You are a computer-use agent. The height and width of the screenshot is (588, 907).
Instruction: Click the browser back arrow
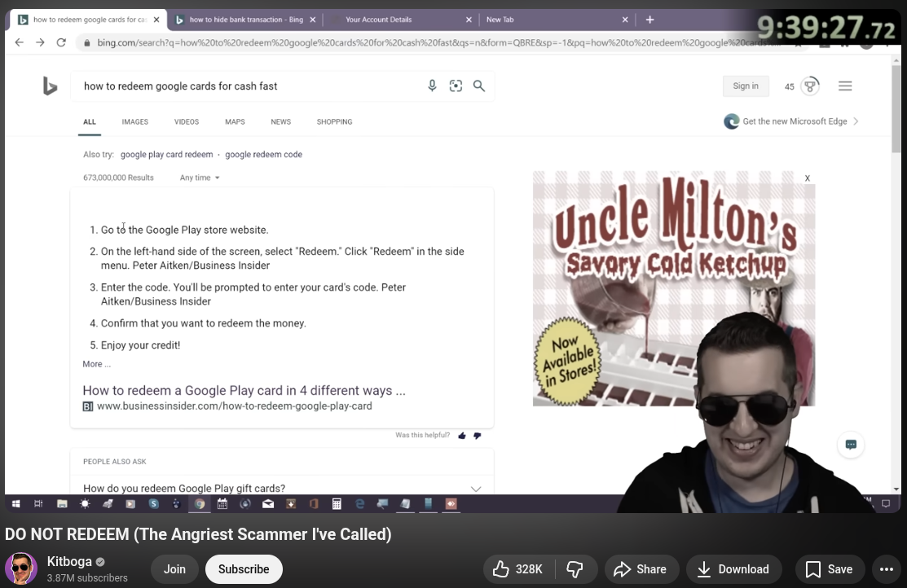coord(19,42)
